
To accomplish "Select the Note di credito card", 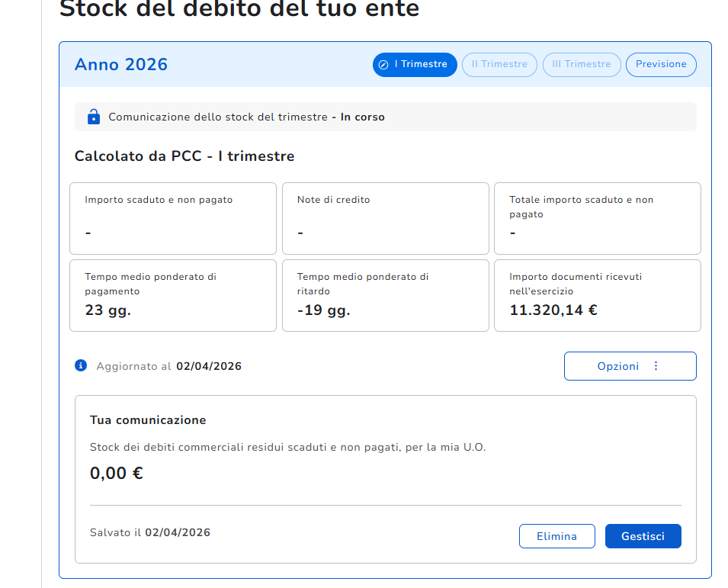I will point(385,218).
